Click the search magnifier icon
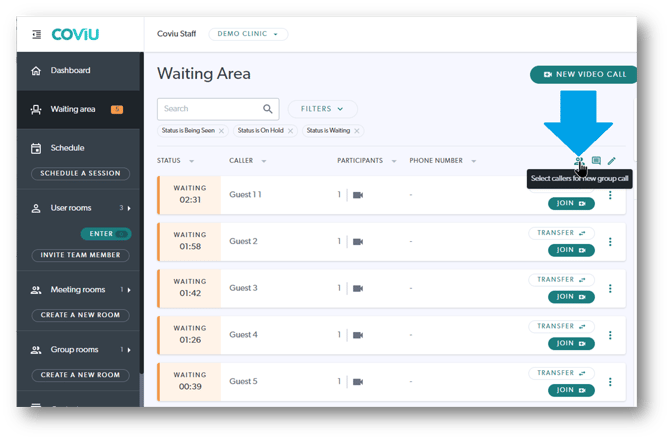 (268, 109)
